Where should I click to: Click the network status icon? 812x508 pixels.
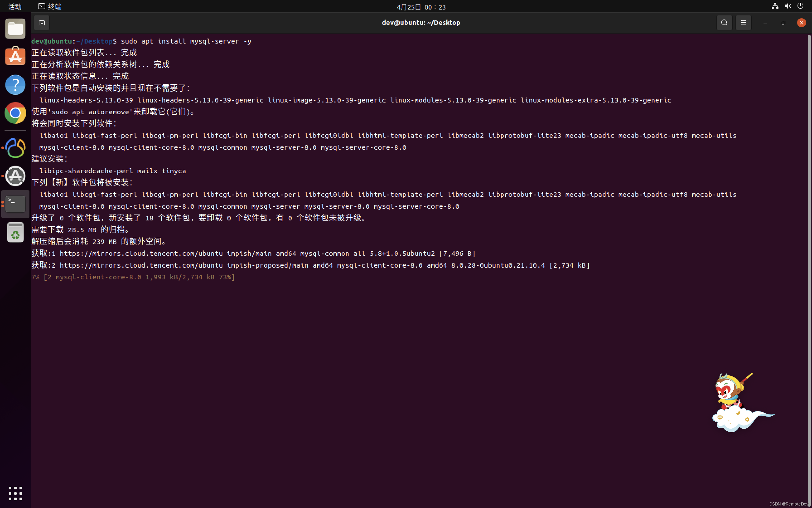775,6
